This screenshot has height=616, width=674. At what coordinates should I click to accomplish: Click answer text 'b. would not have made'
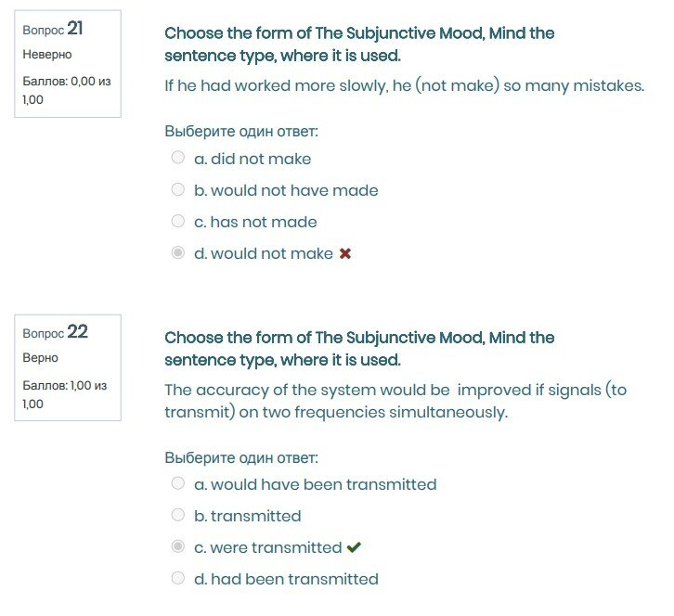[286, 190]
